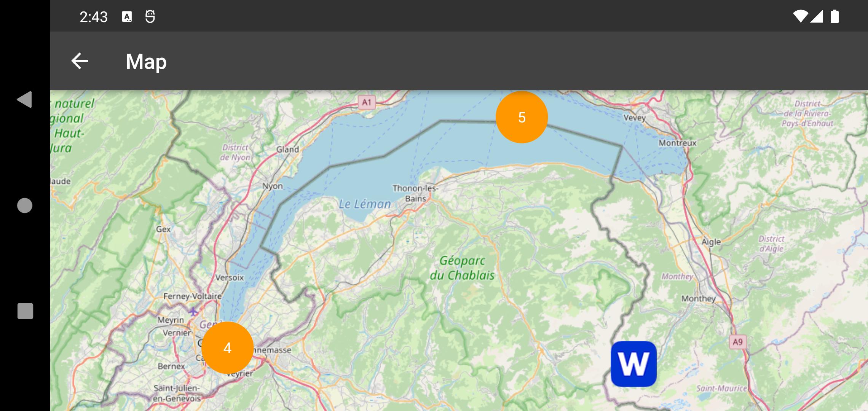Tap the Géoparc du Chablais label

tap(462, 268)
